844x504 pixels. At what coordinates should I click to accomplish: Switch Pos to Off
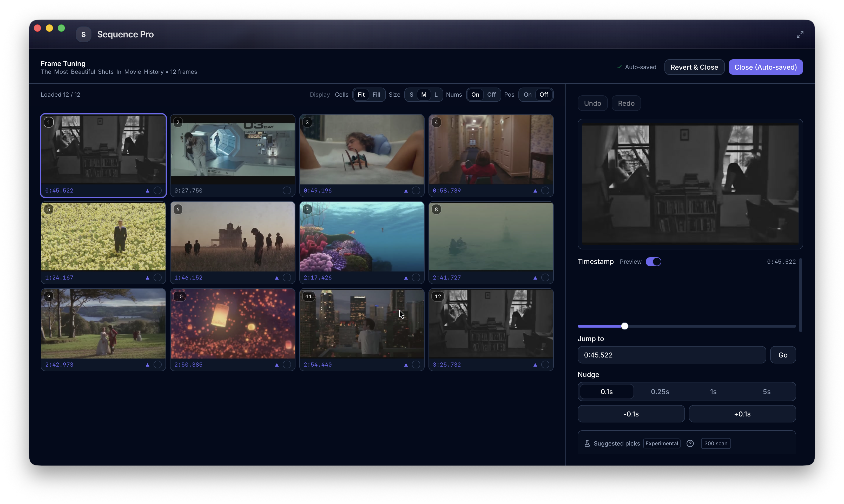click(x=544, y=95)
